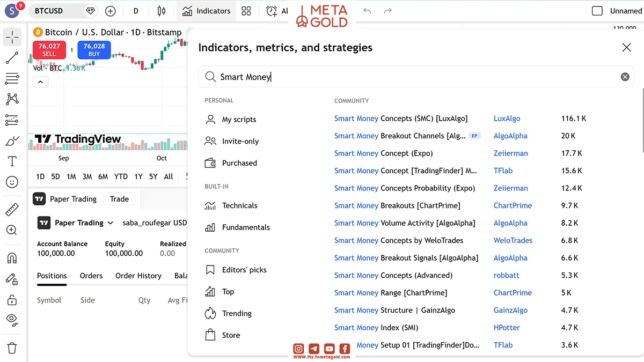
Task: Switch to the Orders tab
Action: tap(91, 276)
